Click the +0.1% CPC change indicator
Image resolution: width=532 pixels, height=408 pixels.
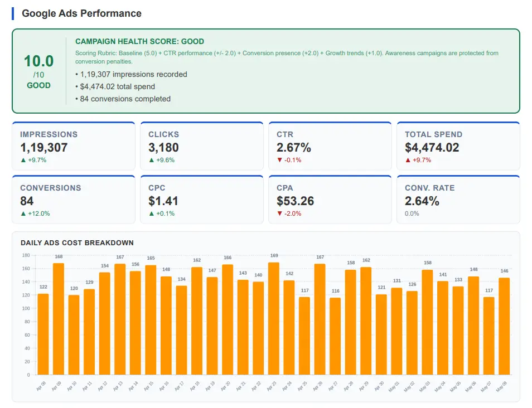click(162, 213)
